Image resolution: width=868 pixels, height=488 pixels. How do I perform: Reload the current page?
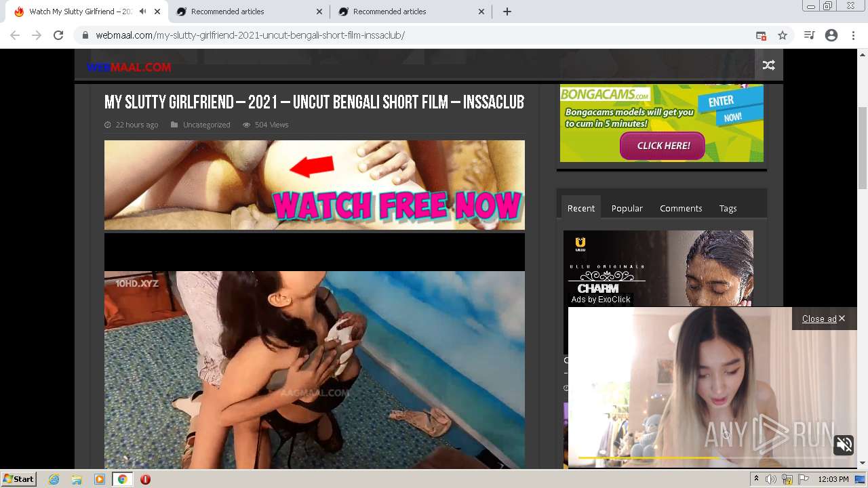click(x=58, y=35)
